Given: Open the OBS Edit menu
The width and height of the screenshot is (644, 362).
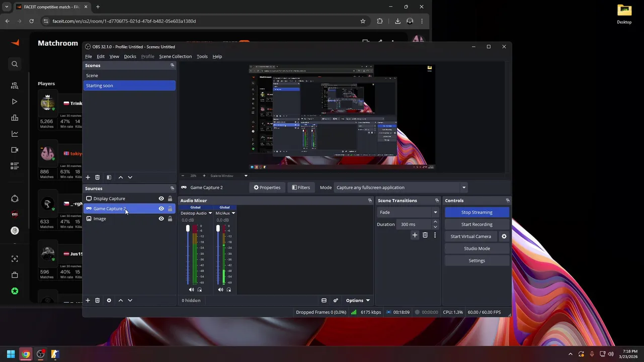Looking at the screenshot, I should [x=101, y=56].
